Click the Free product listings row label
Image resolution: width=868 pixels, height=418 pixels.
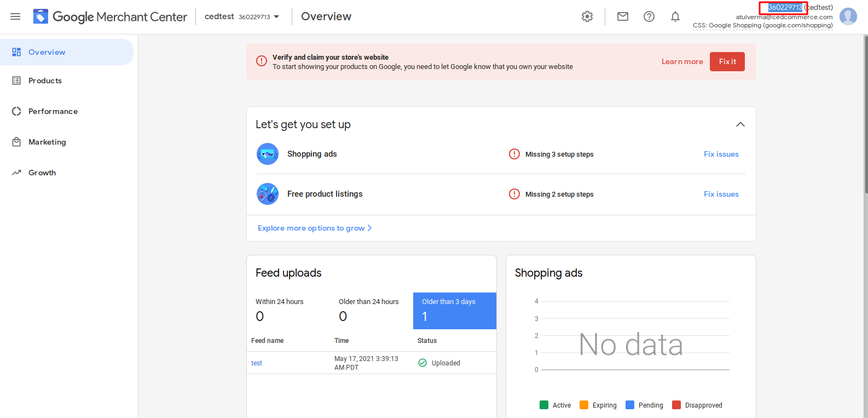tap(325, 194)
